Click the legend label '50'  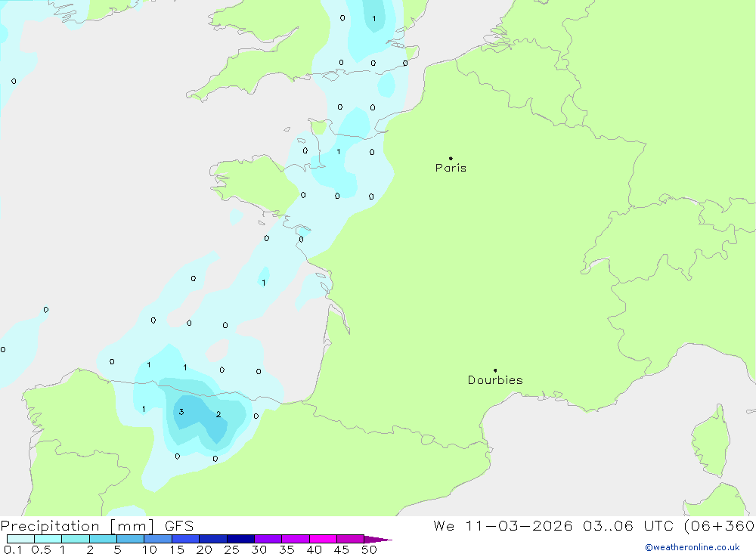coord(369,549)
